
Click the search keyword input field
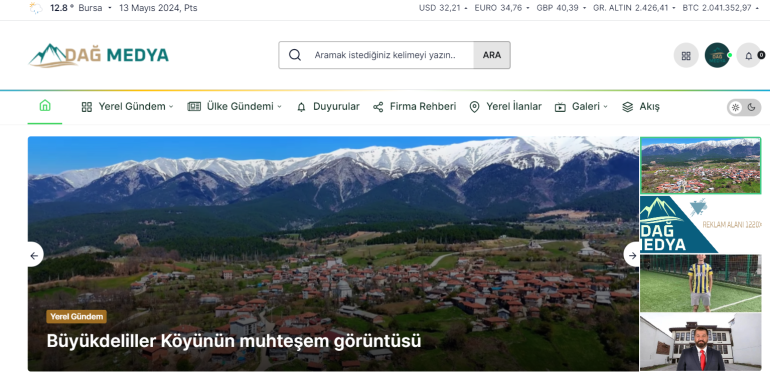(385, 55)
